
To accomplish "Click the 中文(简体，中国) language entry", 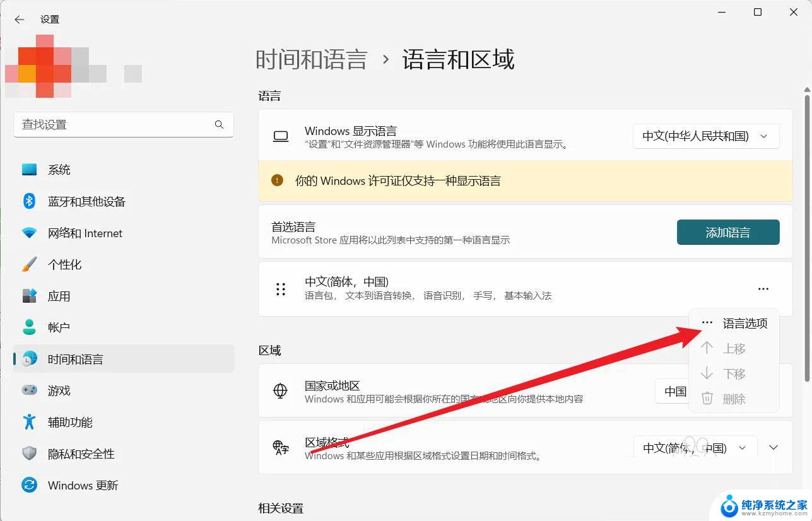I will [526, 289].
